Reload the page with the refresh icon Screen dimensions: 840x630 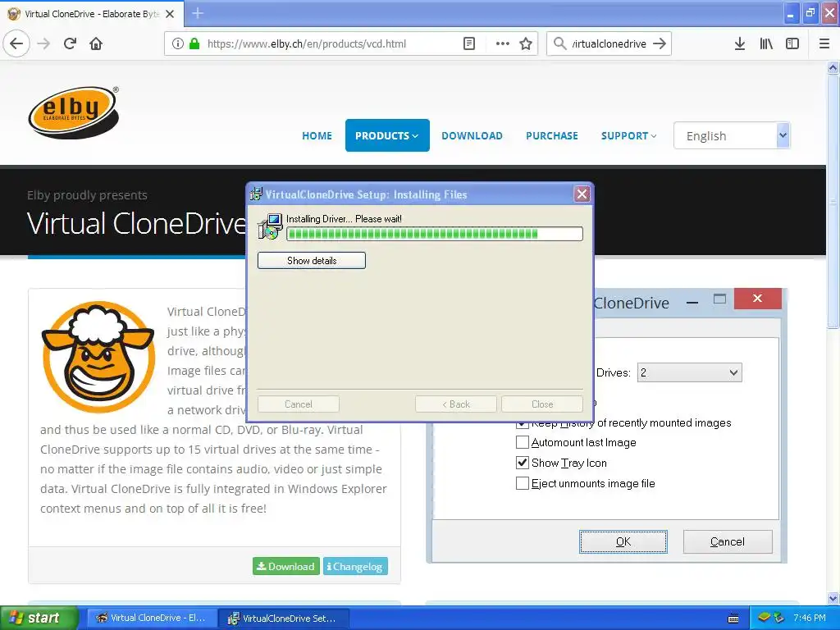[70, 43]
